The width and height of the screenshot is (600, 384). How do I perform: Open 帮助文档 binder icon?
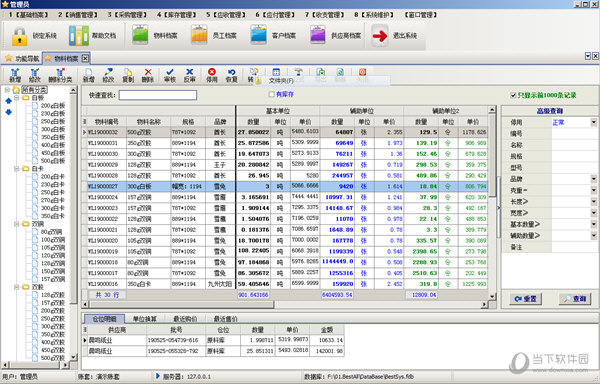(78, 36)
